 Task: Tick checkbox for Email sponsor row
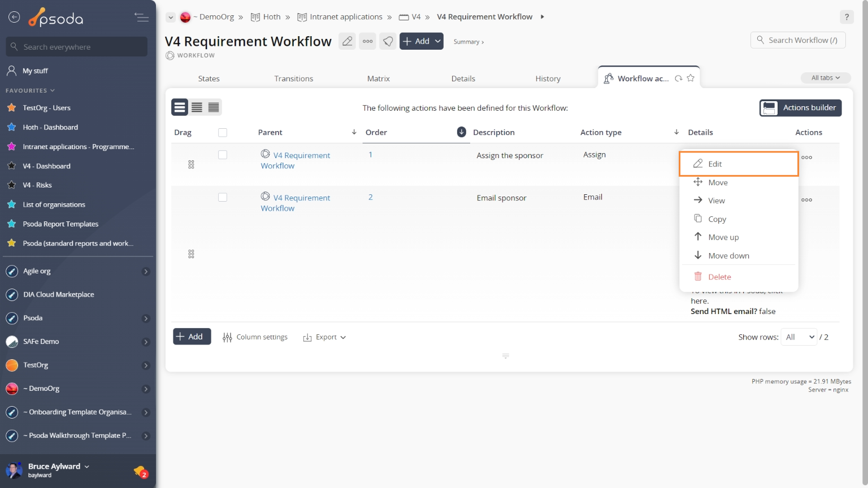coord(223,198)
